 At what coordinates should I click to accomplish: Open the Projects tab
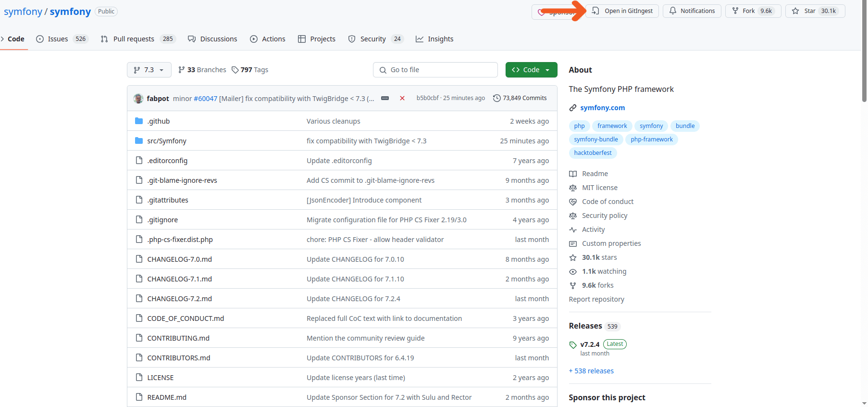pyautogui.click(x=317, y=39)
